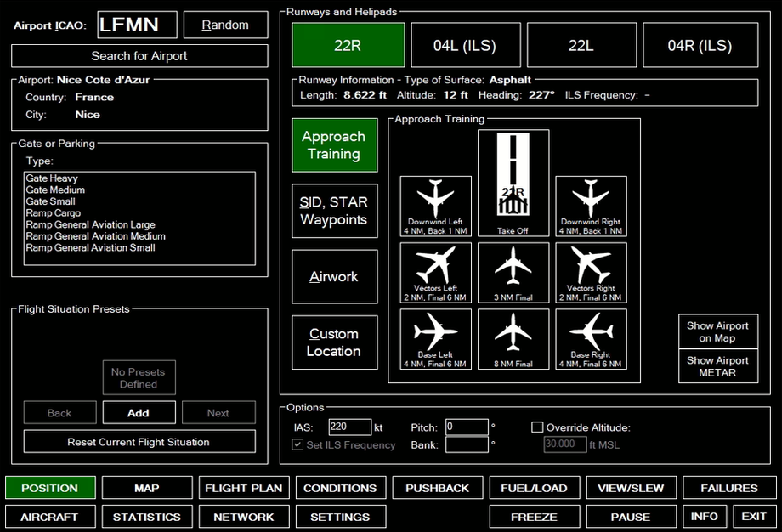
Task: Click the Airport ICAO input field
Action: coord(137,25)
